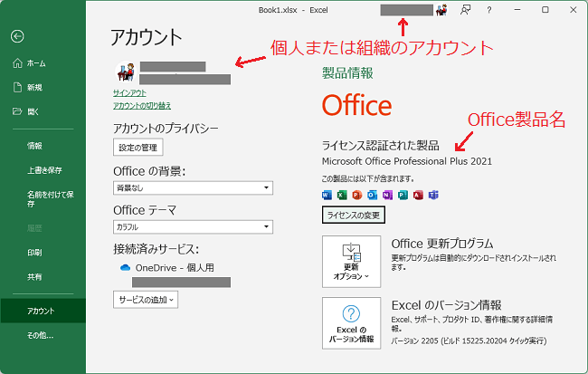Click the PowerPoint app icon
Viewport: 588px width, 374px height.
[357, 195]
